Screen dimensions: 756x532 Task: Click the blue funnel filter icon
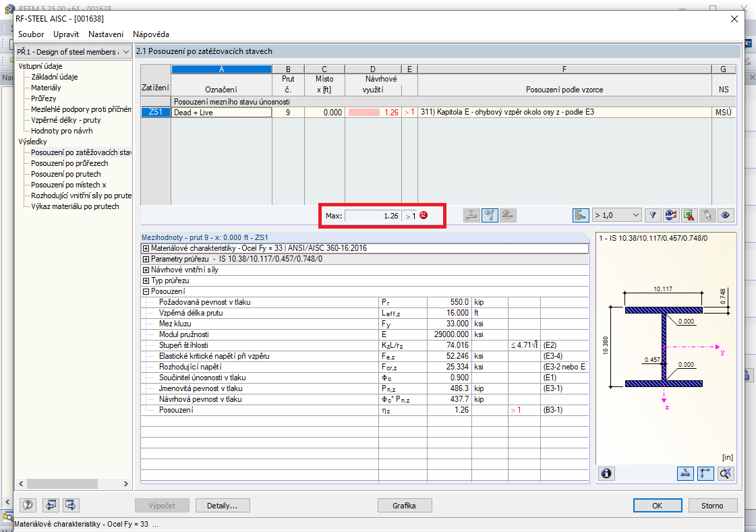[x=653, y=215]
